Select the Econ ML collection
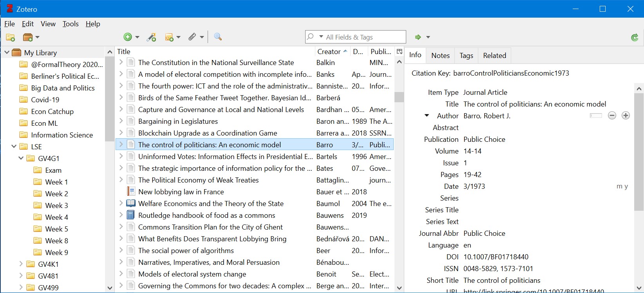644x293 pixels. click(44, 123)
